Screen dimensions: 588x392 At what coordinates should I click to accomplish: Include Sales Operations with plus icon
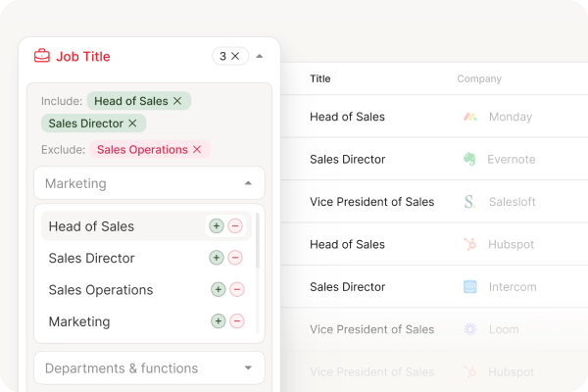coord(219,290)
